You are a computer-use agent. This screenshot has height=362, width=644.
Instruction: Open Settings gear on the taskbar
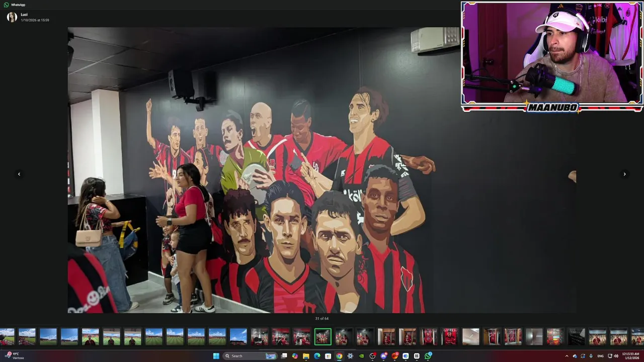(x=350, y=356)
